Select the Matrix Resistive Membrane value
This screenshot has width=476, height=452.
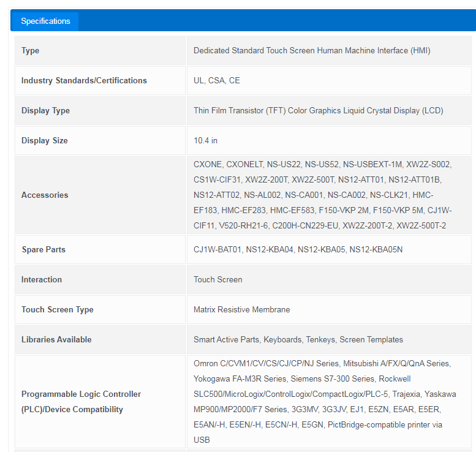pyautogui.click(x=241, y=310)
